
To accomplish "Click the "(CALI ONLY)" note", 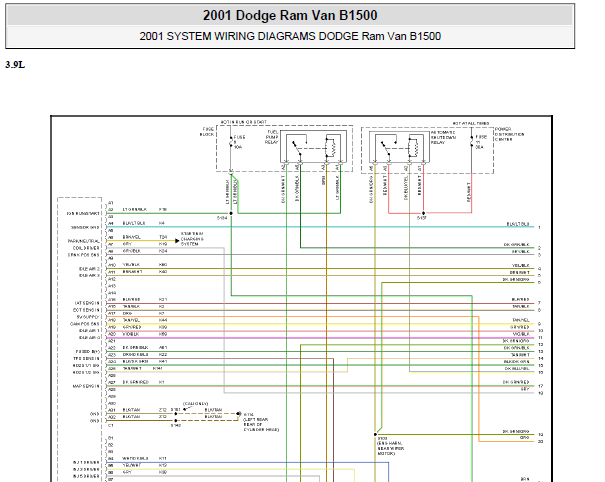I will click(195, 404).
